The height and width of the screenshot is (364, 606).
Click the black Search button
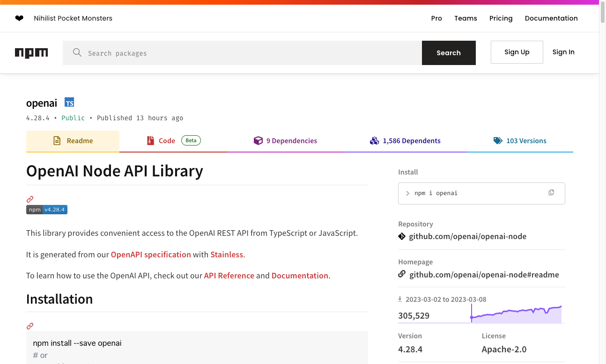pyautogui.click(x=449, y=53)
